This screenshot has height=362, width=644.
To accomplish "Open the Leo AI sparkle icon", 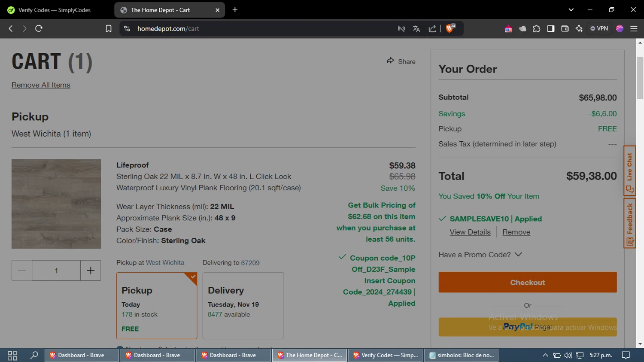I will coord(579,29).
